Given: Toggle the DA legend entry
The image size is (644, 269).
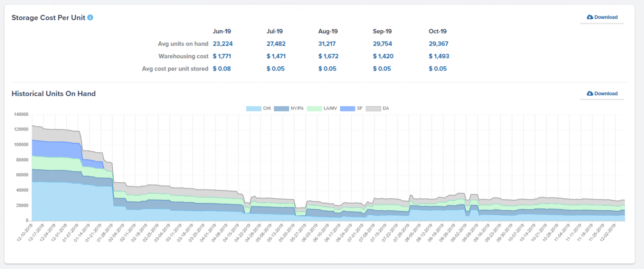Looking at the screenshot, I should 373,109.
